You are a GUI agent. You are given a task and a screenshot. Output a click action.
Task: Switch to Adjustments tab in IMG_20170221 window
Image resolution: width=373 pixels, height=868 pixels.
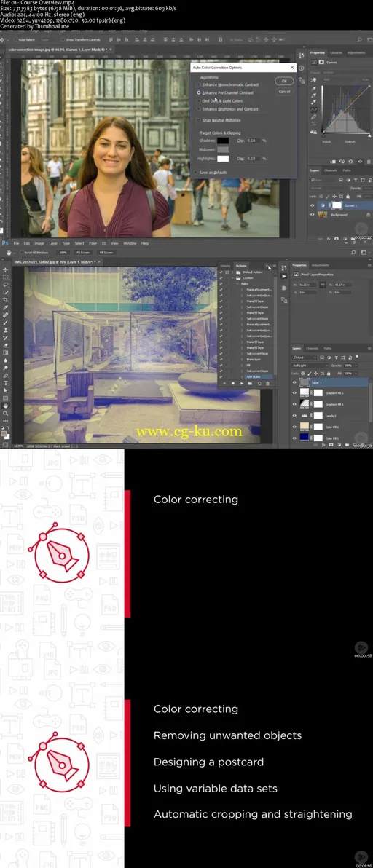pos(320,264)
